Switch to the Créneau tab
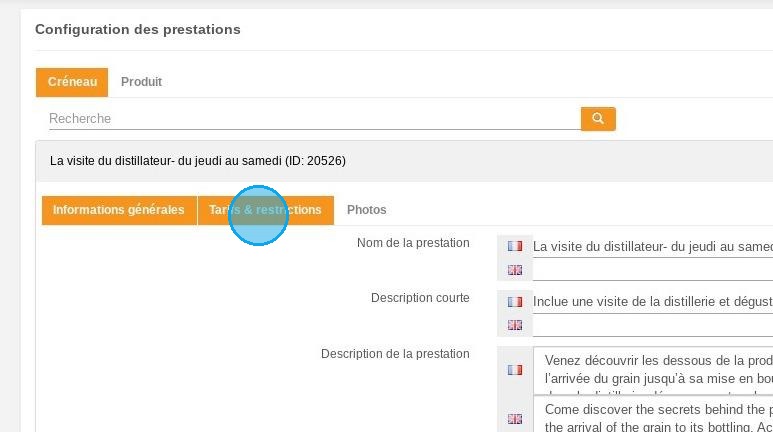The image size is (773, 432). 72,82
